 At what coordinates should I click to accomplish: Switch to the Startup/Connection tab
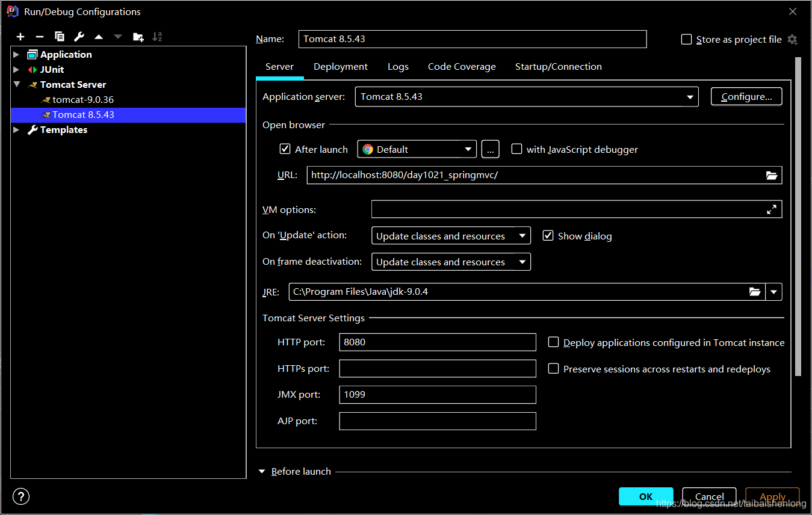tap(558, 67)
